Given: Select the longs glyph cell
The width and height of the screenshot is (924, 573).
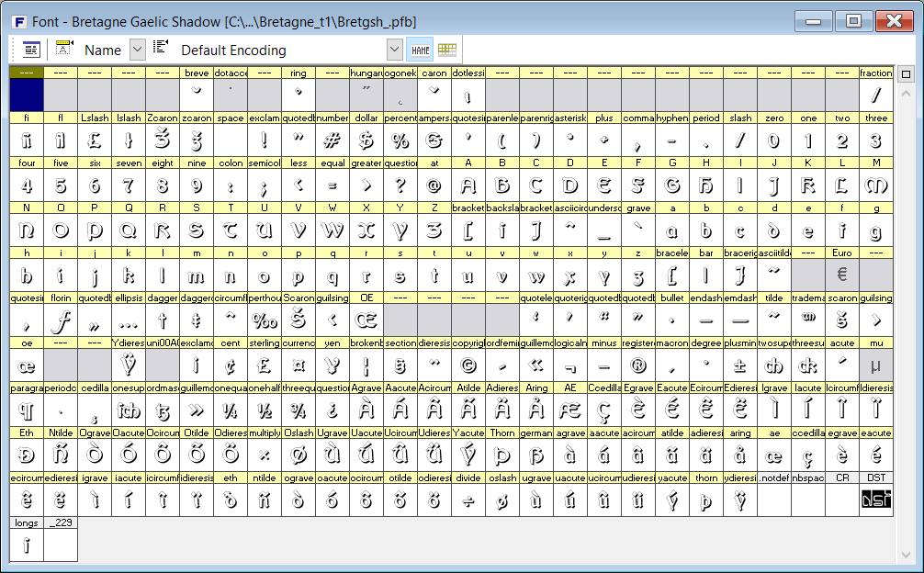Looking at the screenshot, I should (27, 545).
